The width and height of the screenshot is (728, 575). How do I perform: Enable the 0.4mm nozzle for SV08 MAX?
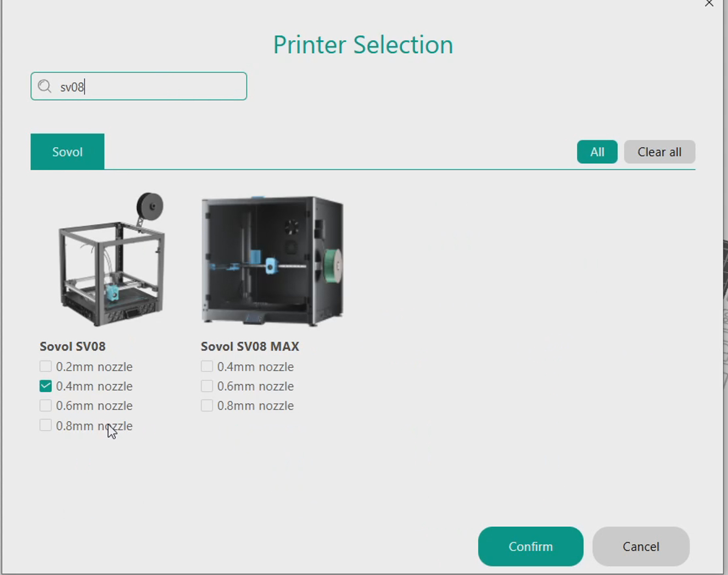(x=207, y=367)
